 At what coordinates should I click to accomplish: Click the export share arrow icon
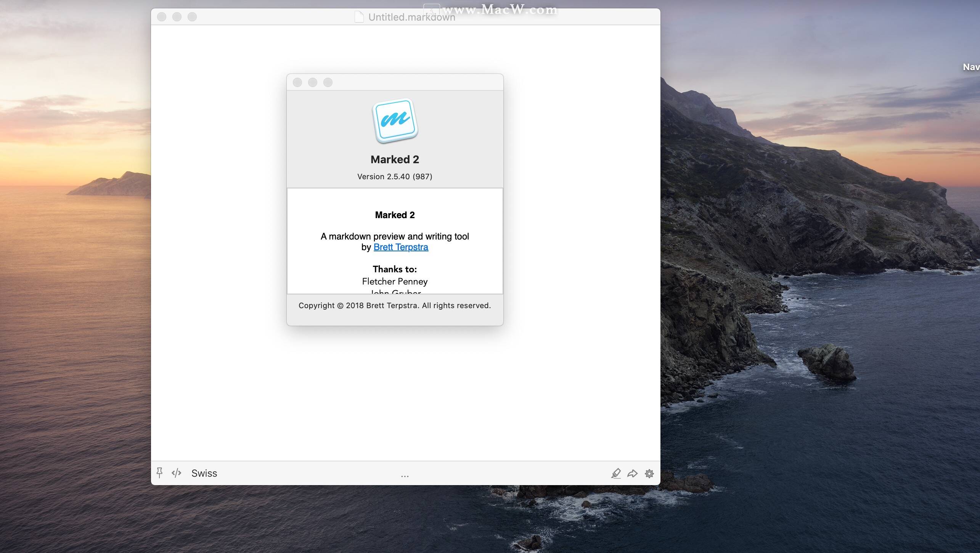(632, 473)
